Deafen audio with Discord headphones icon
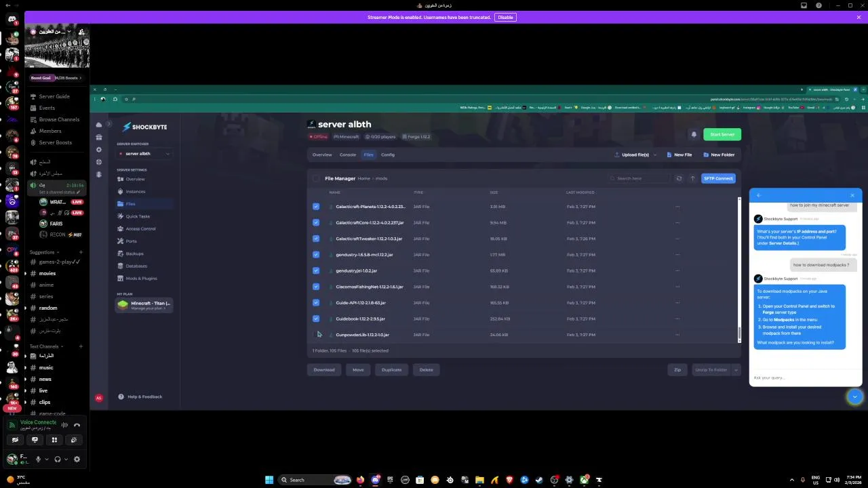Screen dimensions: 868x488 [x=58, y=459]
